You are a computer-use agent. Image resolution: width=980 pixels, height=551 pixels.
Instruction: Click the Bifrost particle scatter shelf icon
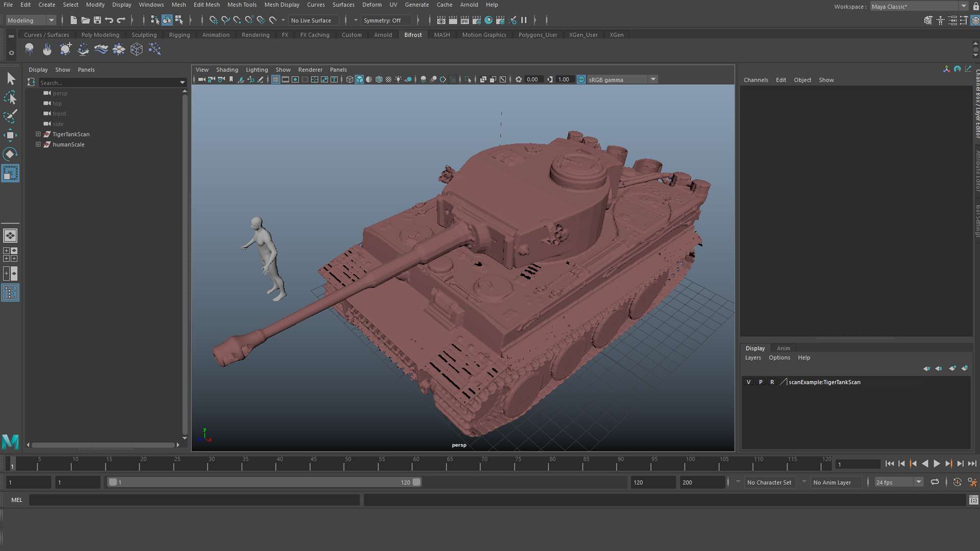point(154,49)
